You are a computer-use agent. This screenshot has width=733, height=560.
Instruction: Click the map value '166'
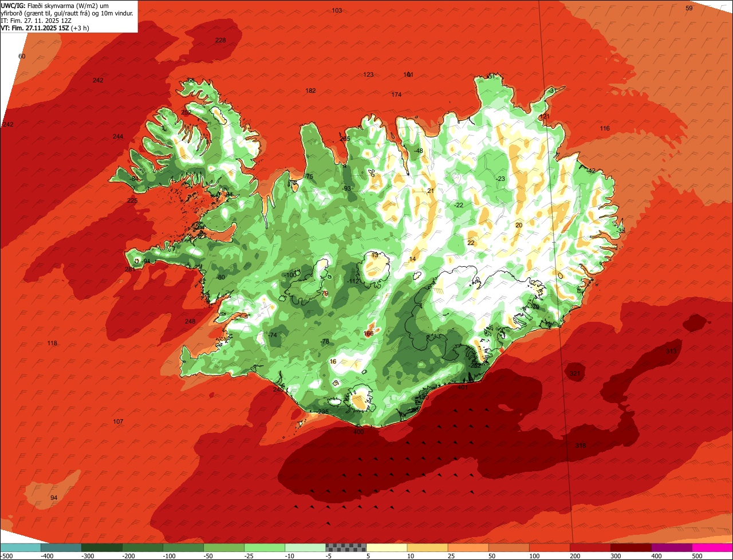368,333
